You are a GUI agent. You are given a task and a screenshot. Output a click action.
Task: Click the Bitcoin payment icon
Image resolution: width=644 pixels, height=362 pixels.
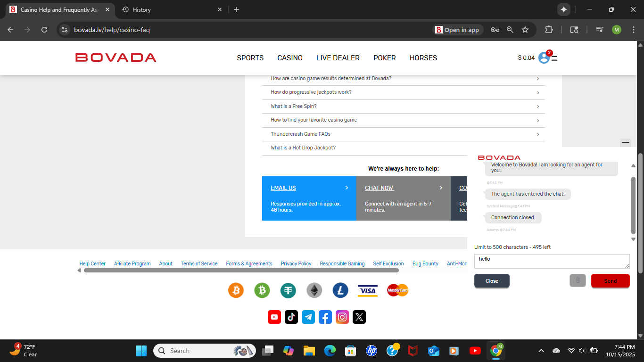(236, 290)
